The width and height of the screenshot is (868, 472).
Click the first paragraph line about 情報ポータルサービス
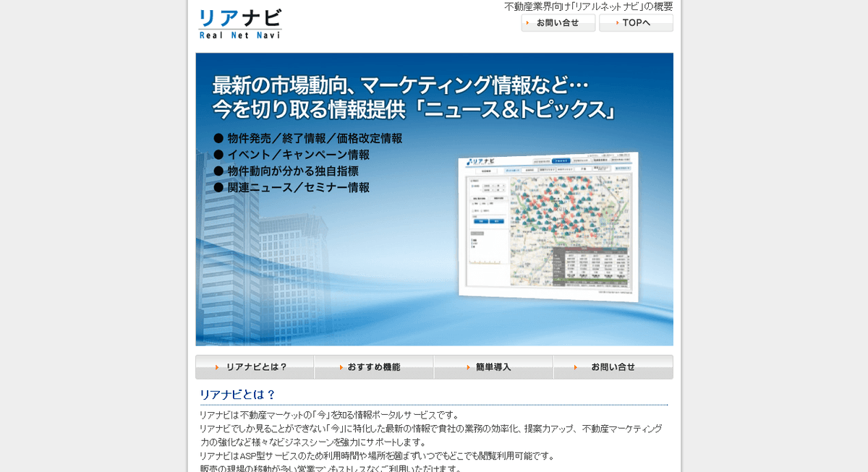330,415
